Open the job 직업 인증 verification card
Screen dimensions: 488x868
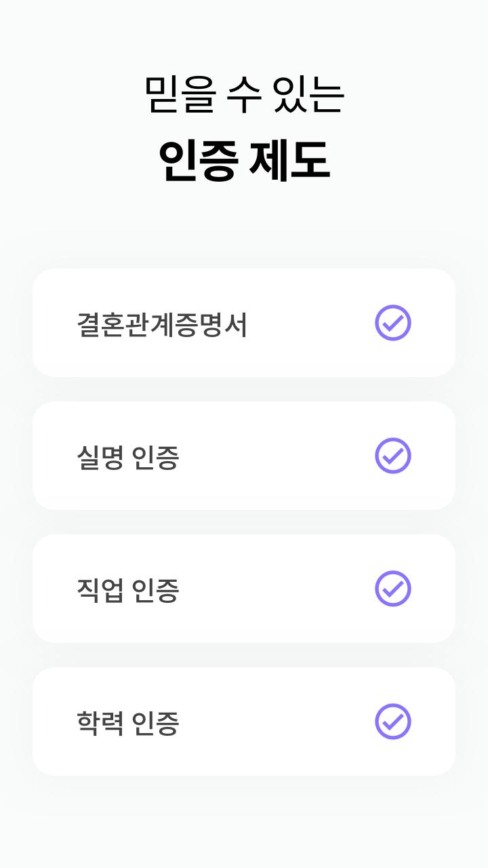pos(244,589)
